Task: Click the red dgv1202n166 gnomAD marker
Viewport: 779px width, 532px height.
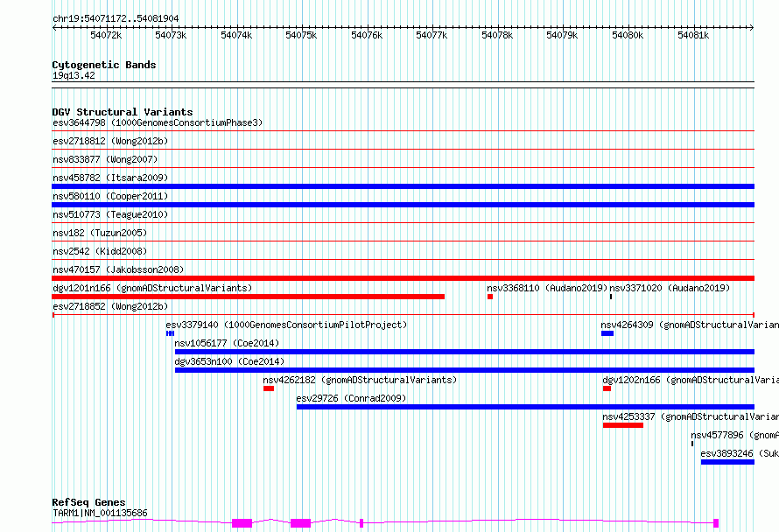Action: pyautogui.click(x=607, y=388)
